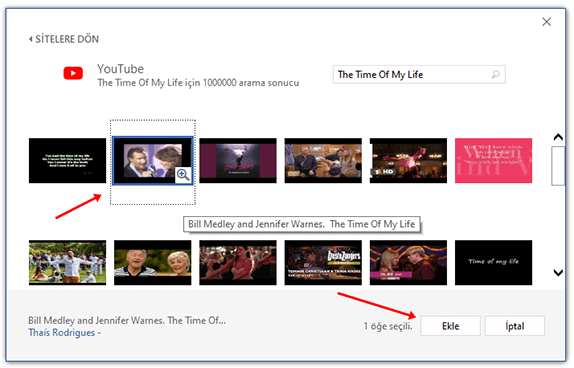Select the elderly couple singing thumbnail
This screenshot has width=574, height=368.
(x=152, y=263)
